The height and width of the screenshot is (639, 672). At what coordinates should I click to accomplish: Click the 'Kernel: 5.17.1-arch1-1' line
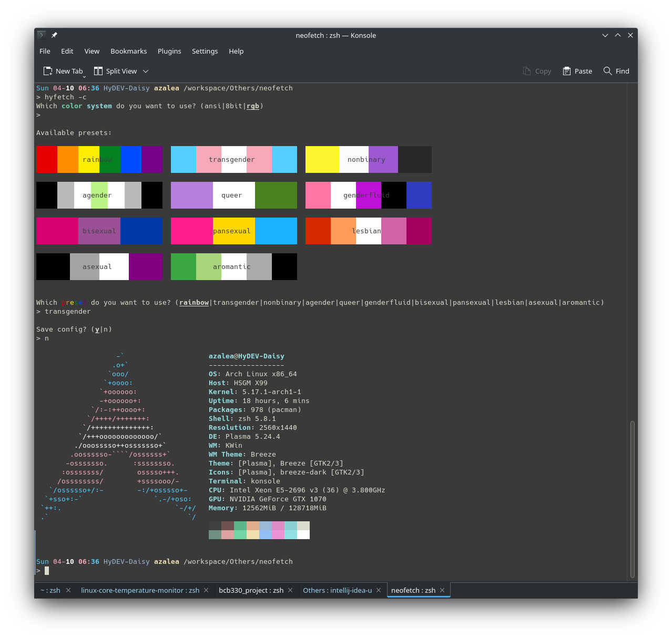click(x=255, y=392)
